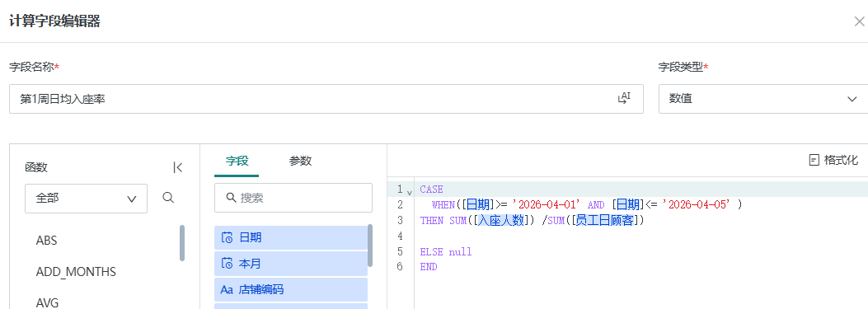Click the [入座人数] field reference in code

tap(502, 220)
